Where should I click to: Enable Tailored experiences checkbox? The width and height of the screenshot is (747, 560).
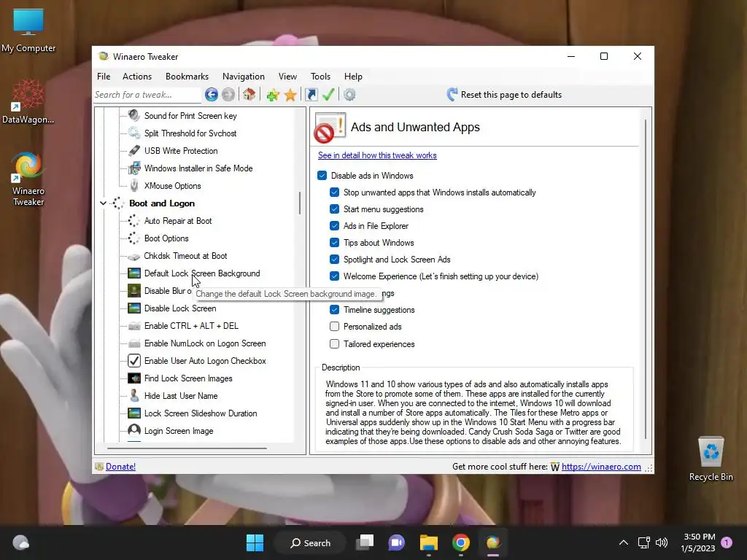(x=334, y=344)
